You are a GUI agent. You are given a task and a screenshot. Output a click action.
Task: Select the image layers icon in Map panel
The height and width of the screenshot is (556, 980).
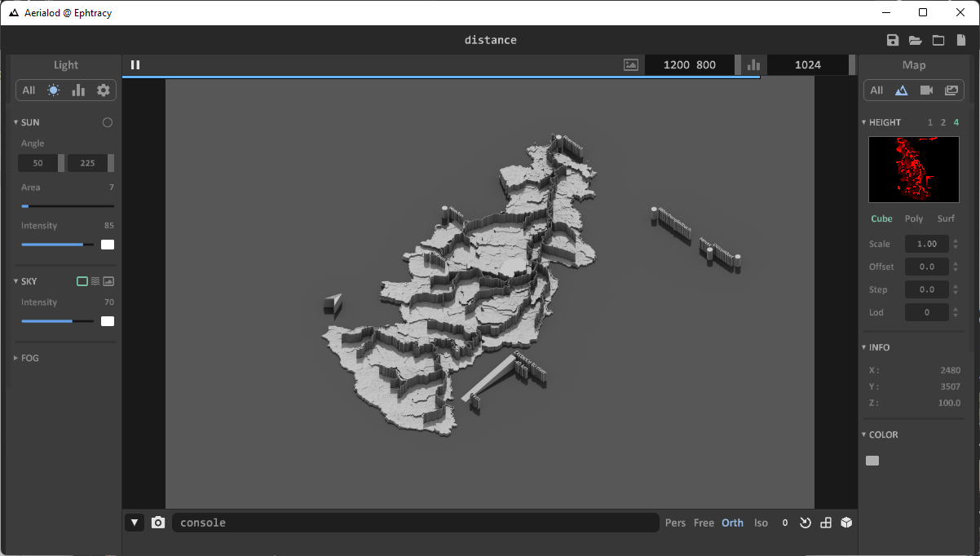pos(951,90)
